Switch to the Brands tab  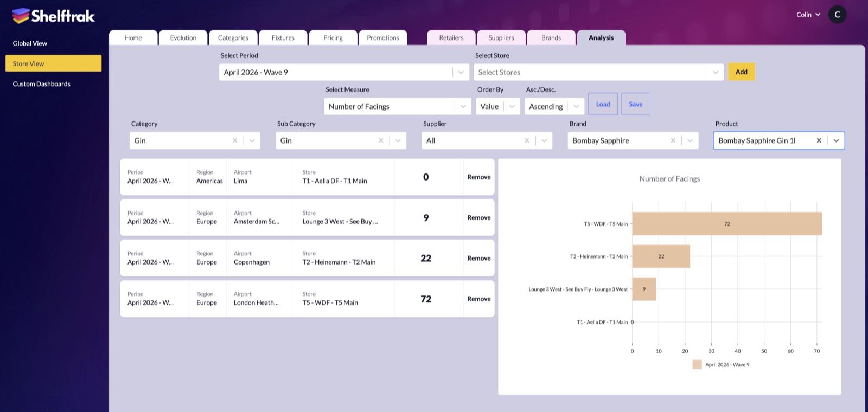(x=551, y=37)
